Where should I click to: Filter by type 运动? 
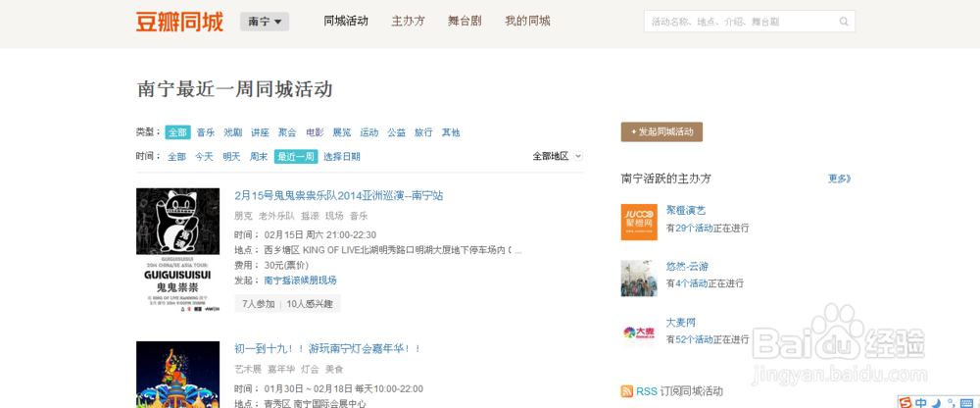point(369,132)
